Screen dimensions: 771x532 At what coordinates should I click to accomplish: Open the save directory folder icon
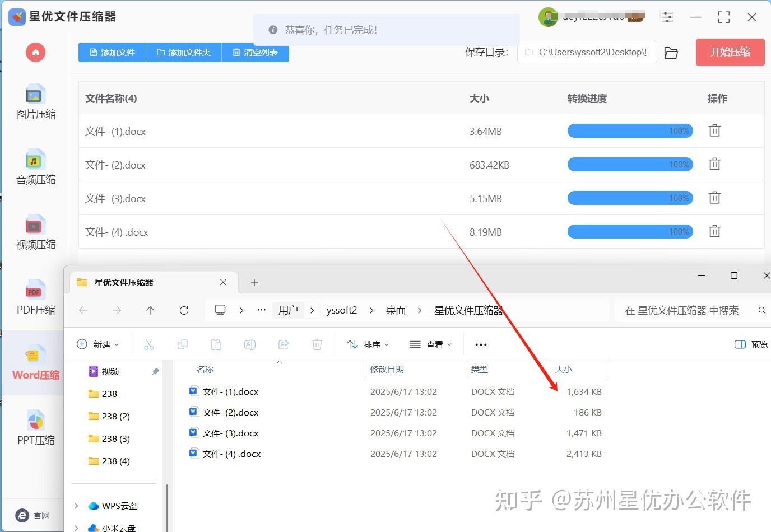(x=671, y=53)
